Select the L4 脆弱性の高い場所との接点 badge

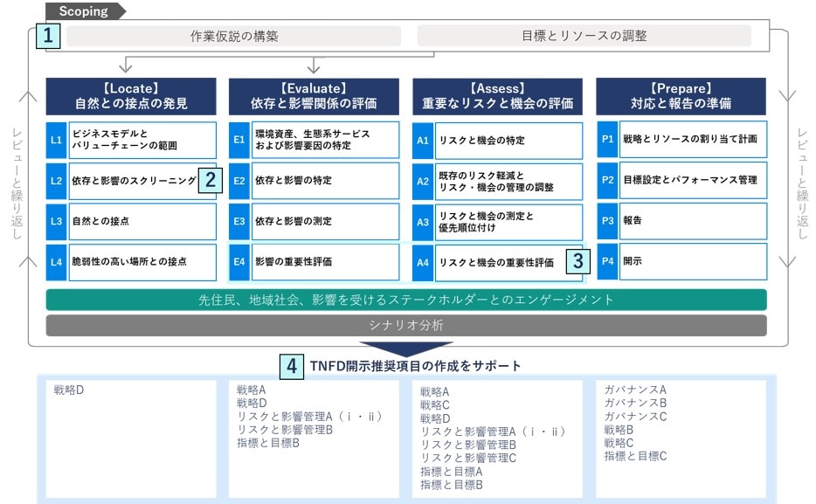57,261
